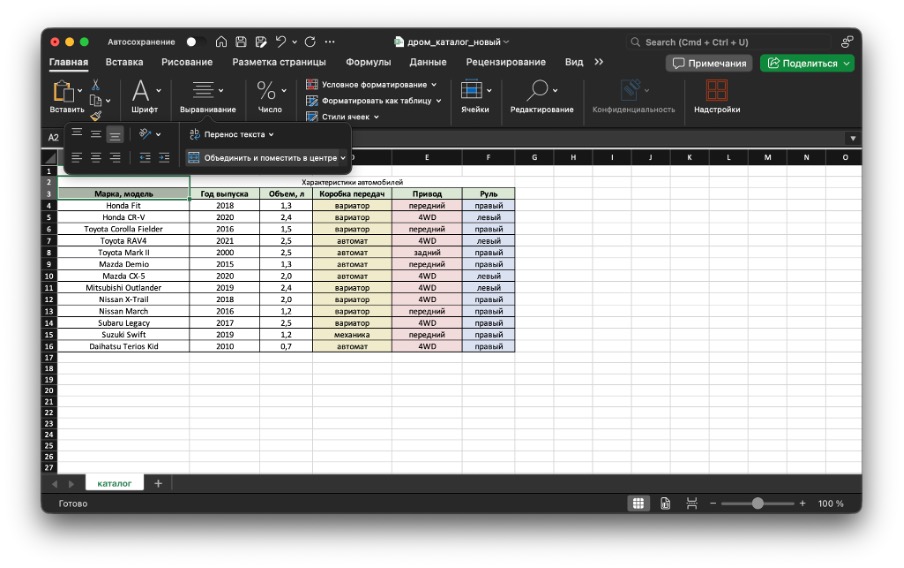904x568 pixels.
Task: Click the Paste clipboard icon
Action: [62, 91]
